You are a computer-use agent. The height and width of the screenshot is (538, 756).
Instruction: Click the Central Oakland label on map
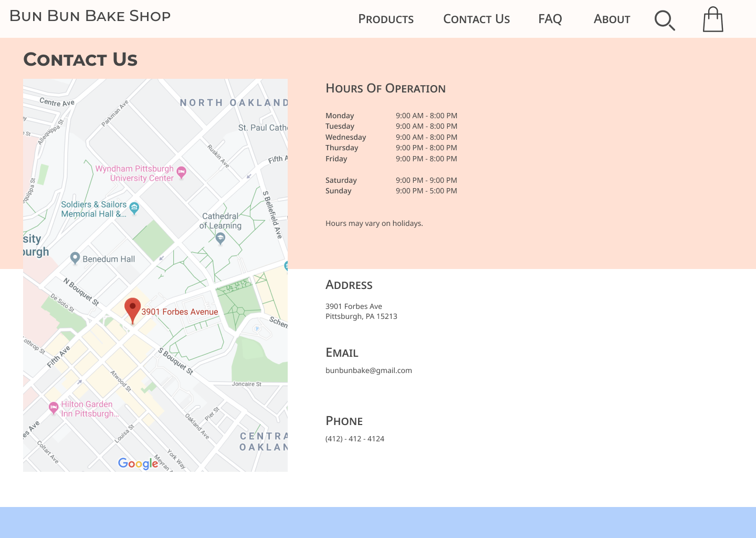pos(264,442)
